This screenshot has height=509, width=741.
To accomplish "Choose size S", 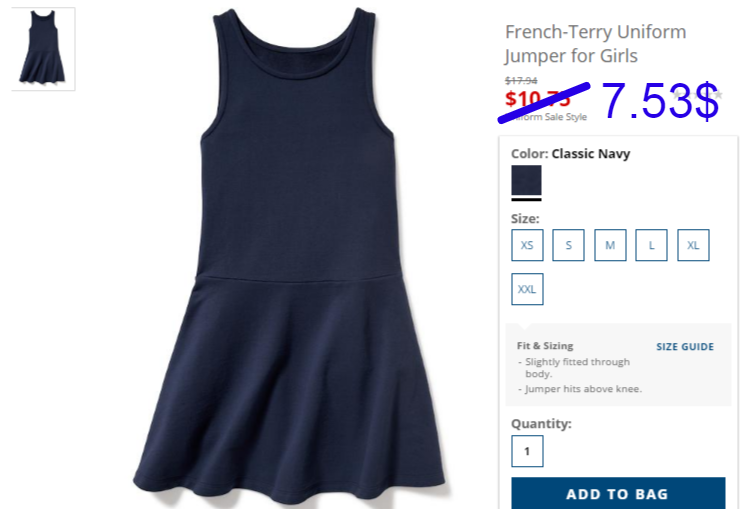I will click(568, 245).
